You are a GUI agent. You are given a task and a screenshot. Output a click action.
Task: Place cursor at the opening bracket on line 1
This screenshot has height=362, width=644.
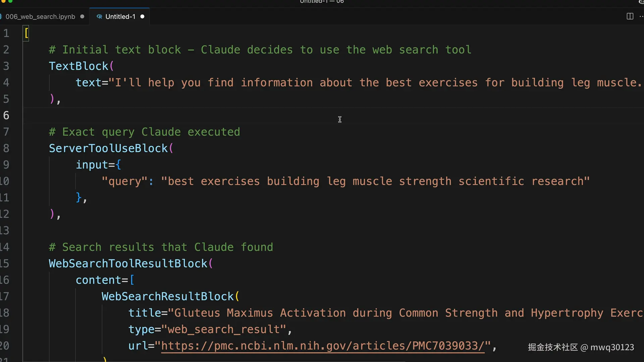(26, 33)
